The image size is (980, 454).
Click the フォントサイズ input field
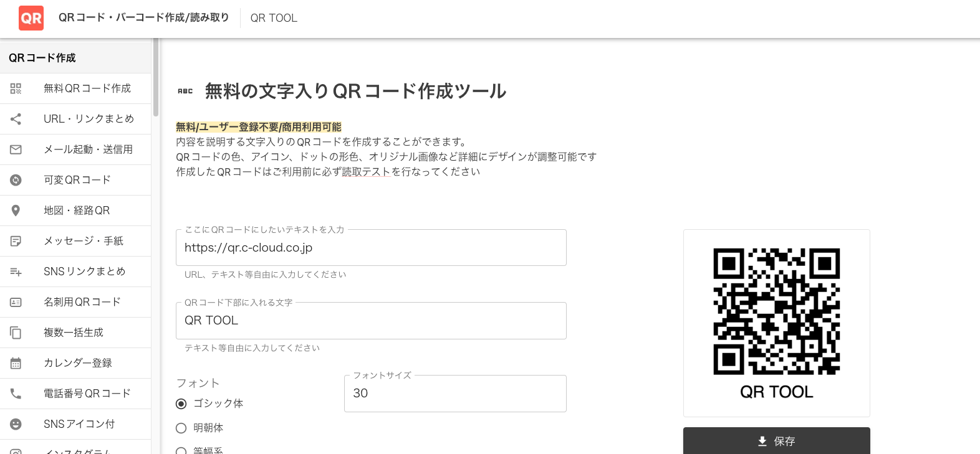(454, 393)
